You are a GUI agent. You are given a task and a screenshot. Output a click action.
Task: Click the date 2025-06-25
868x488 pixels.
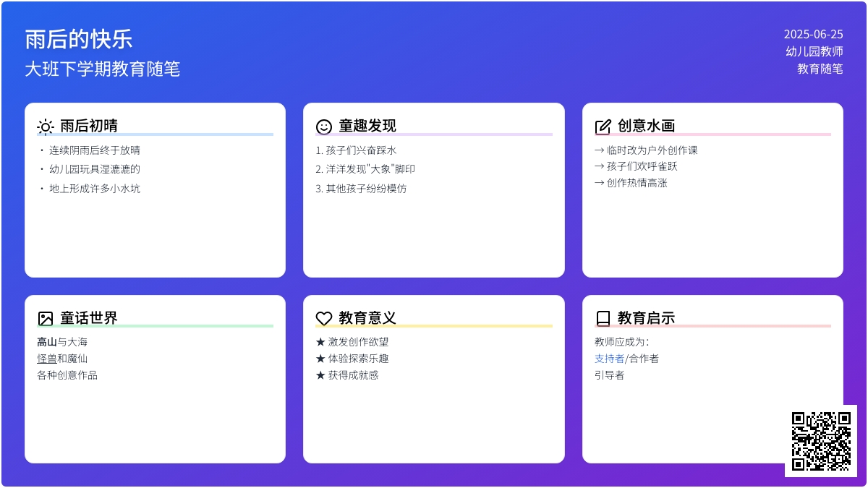814,34
